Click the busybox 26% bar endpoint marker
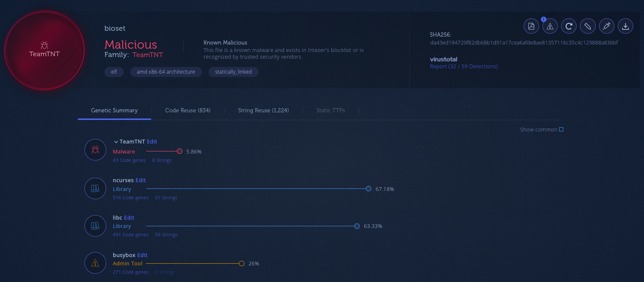Image resolution: width=644 pixels, height=282 pixels. coord(241,263)
